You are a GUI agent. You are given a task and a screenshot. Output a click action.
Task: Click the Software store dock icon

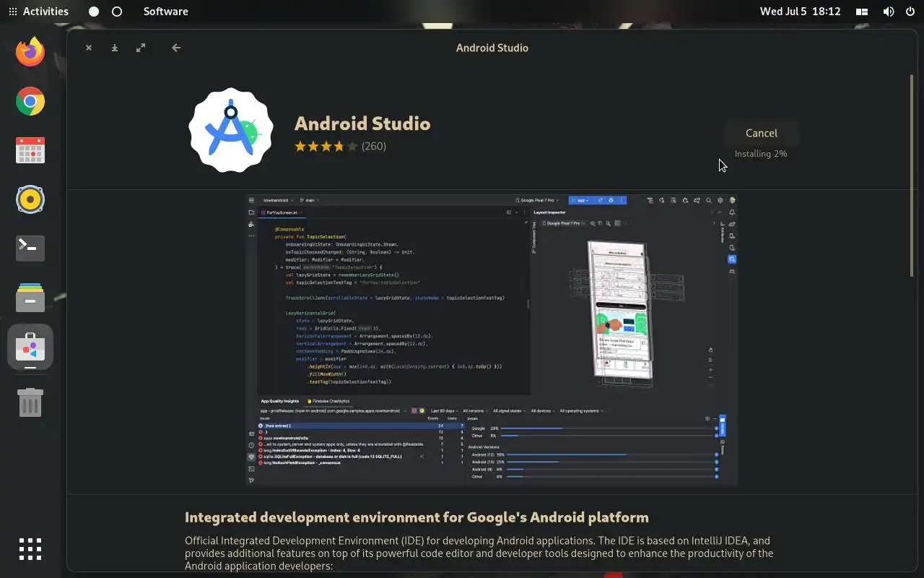tap(30, 347)
